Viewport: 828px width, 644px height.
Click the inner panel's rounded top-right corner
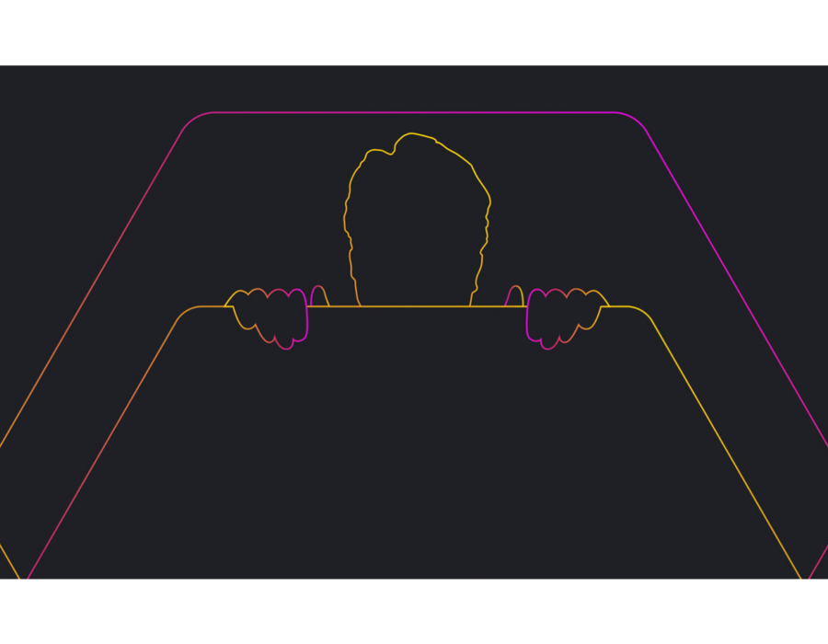pos(646,315)
